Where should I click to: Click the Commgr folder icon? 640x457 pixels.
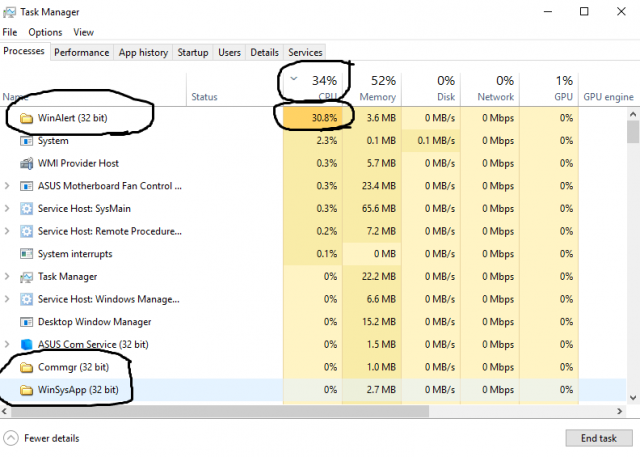[26, 367]
